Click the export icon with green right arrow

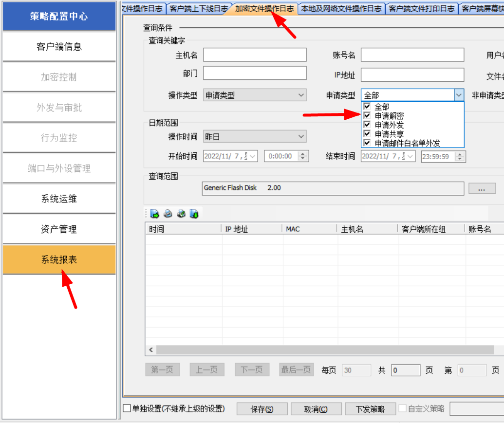155,214
